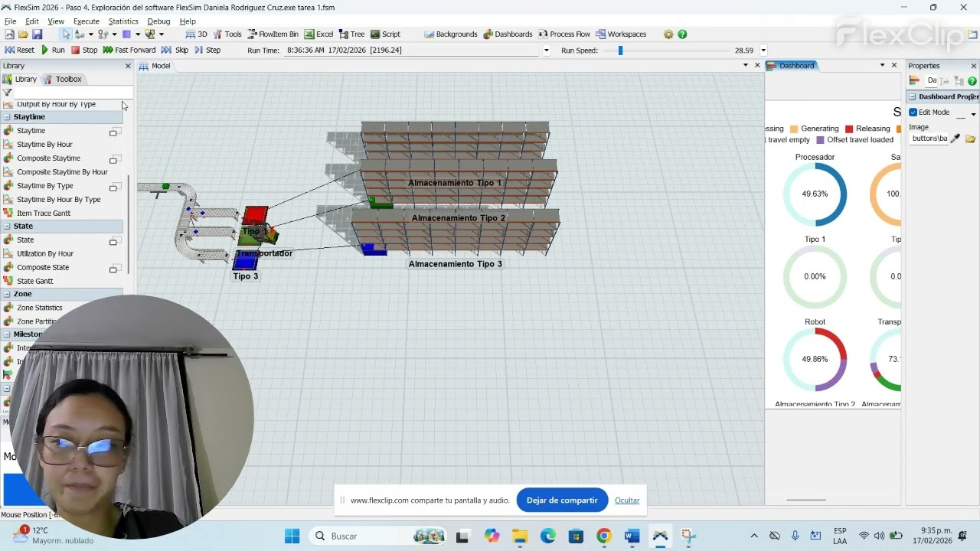Open the Run Time dropdown arrow
This screenshot has height=551, width=980.
point(546,51)
